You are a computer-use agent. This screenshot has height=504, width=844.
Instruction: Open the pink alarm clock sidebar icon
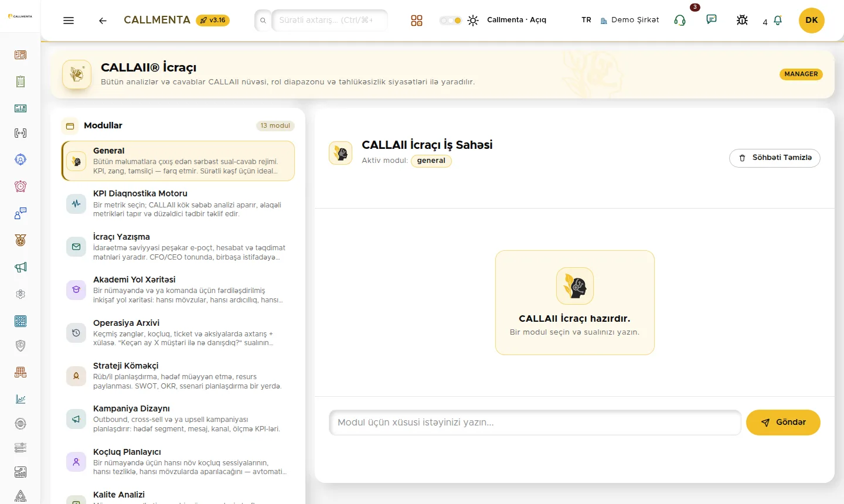21,186
